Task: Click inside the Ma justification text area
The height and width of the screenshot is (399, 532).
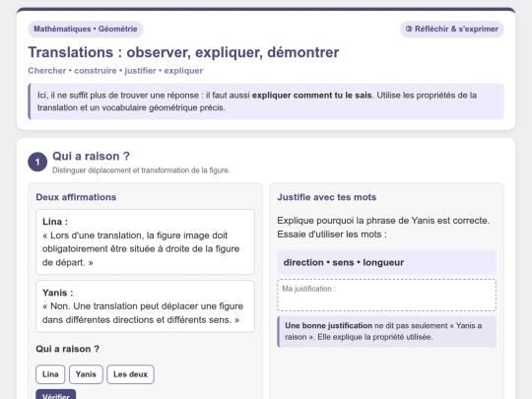Action: [386, 295]
